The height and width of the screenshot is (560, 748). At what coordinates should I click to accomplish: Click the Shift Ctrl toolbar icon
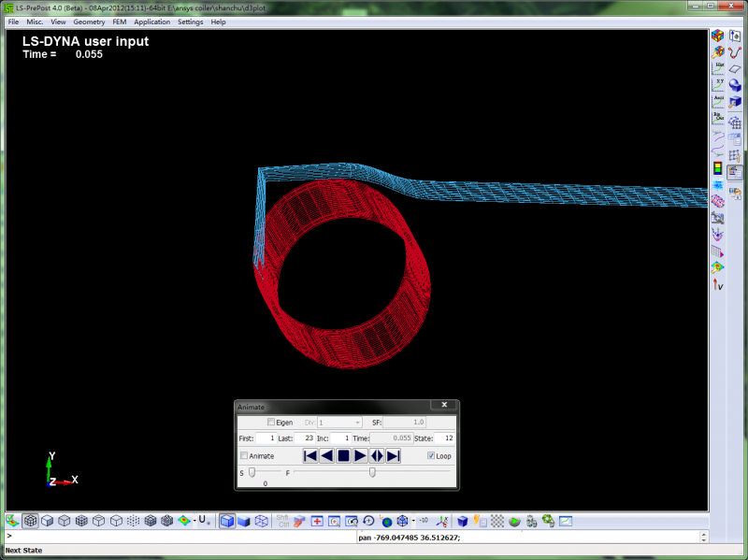(x=282, y=521)
